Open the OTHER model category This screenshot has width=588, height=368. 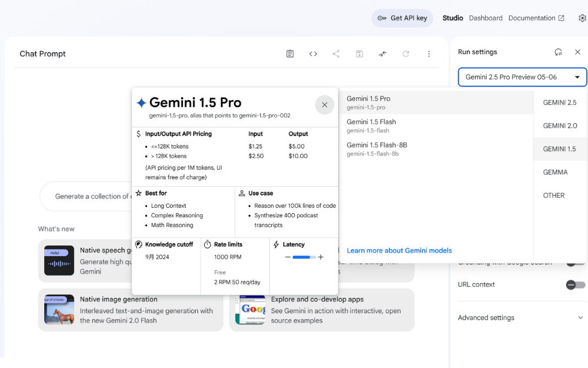(560, 195)
